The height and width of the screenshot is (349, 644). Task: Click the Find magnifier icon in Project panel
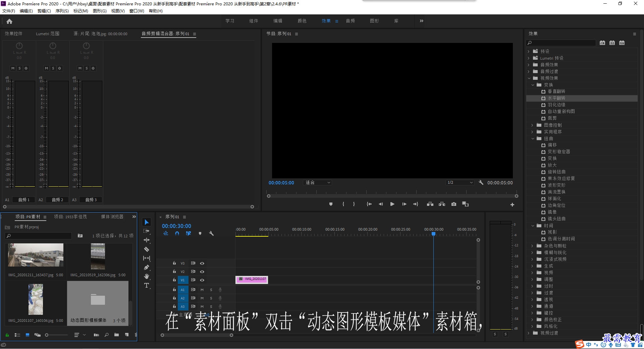[107, 335]
